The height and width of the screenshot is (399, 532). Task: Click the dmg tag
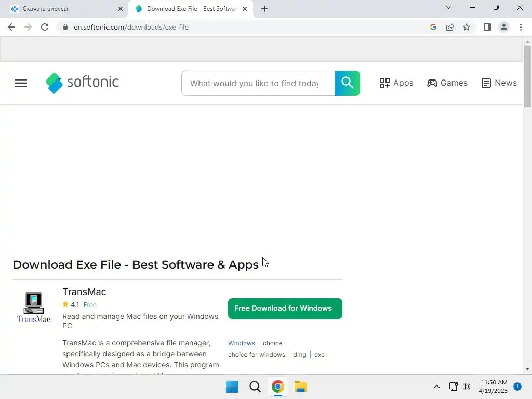coord(300,355)
